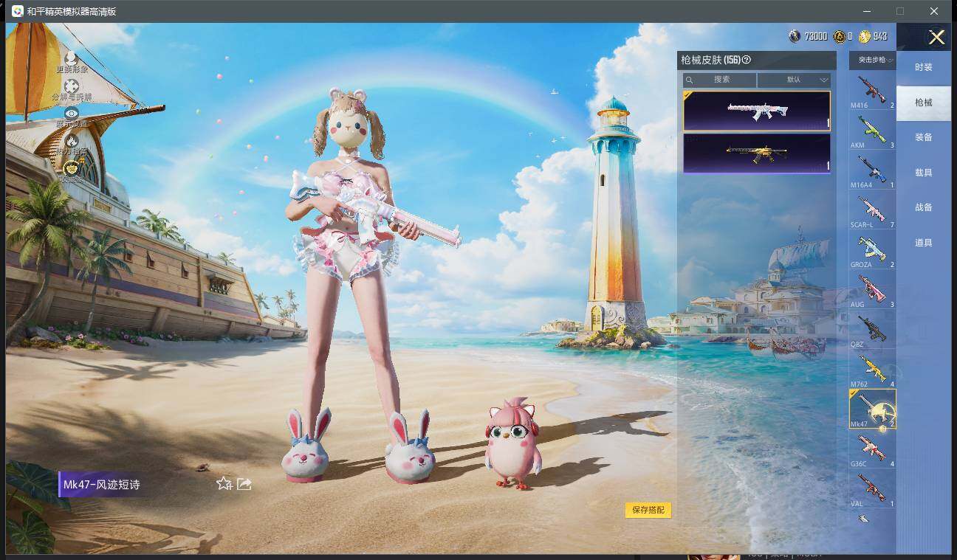
Task: Favorite the Mk47 skin with the star icon
Action: point(224,483)
